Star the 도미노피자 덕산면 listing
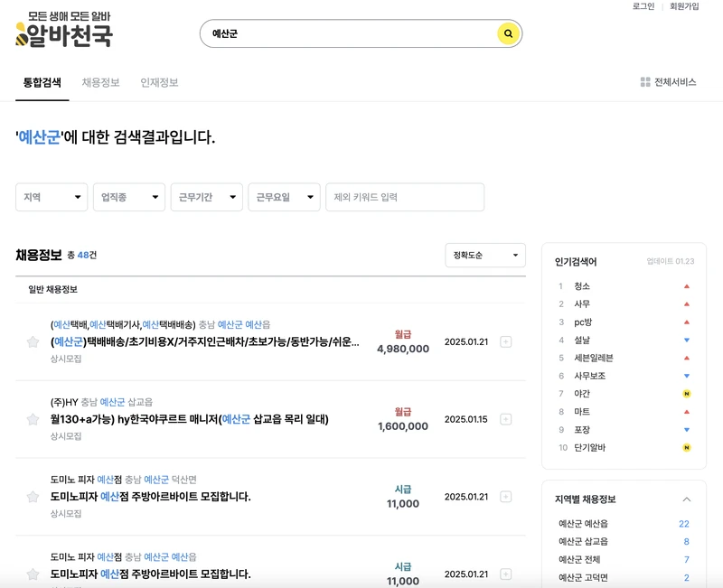Image resolution: width=723 pixels, height=588 pixels. [x=34, y=496]
